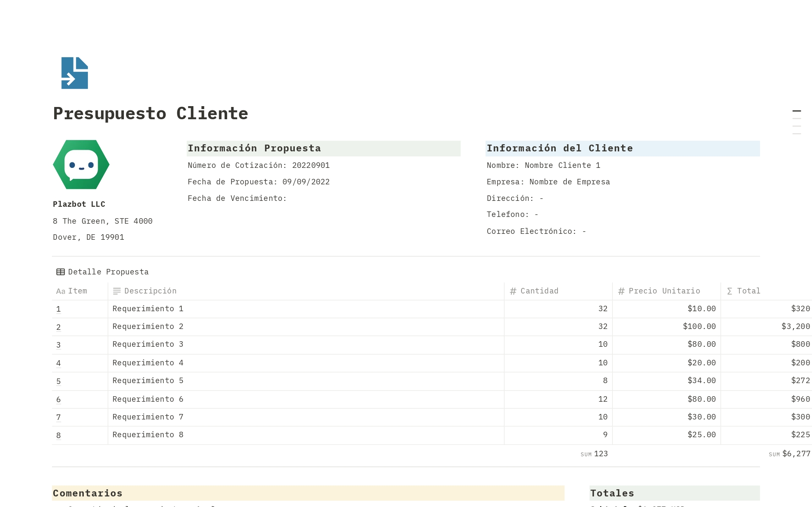Viewport: 812px width, 507px height.
Task: Click the table view icon beside Detalle Propuesta
Action: pyautogui.click(x=60, y=272)
